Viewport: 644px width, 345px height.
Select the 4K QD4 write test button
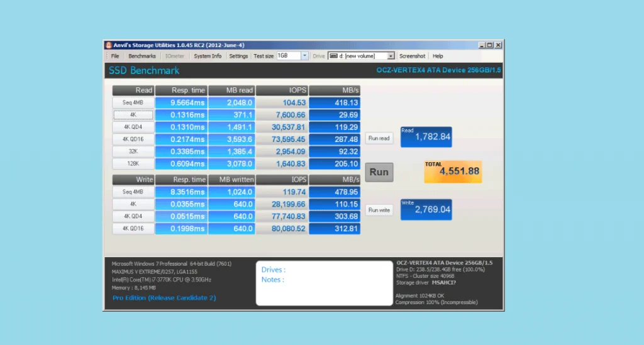(133, 216)
